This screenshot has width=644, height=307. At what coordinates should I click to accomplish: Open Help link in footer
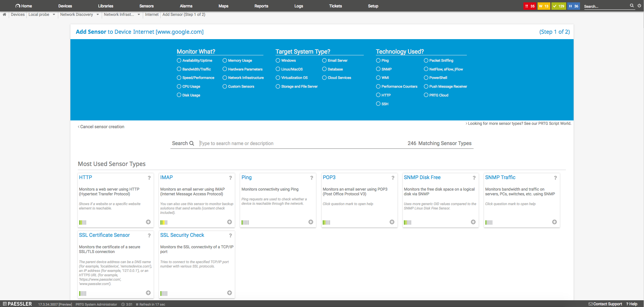(x=632, y=304)
